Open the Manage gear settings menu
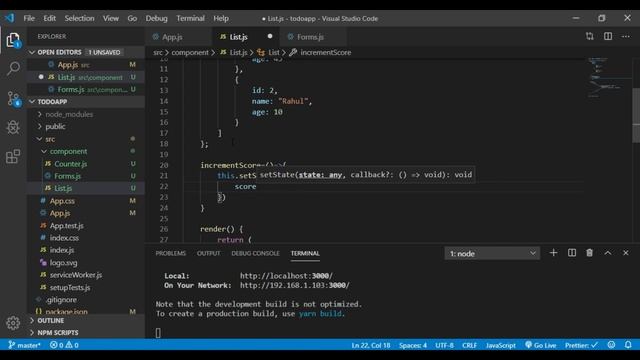The height and width of the screenshot is (360, 640). pyautogui.click(x=13, y=323)
